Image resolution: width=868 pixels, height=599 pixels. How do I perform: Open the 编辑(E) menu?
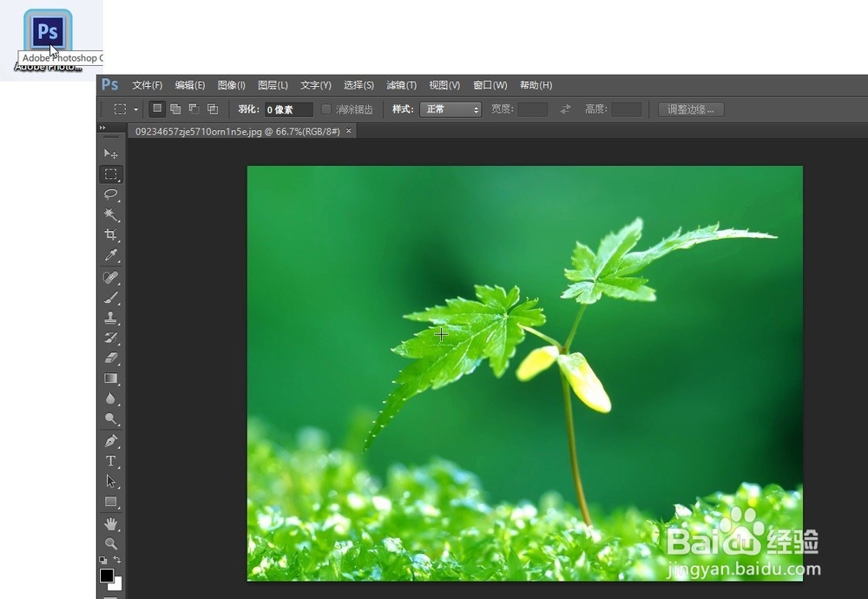[190, 85]
